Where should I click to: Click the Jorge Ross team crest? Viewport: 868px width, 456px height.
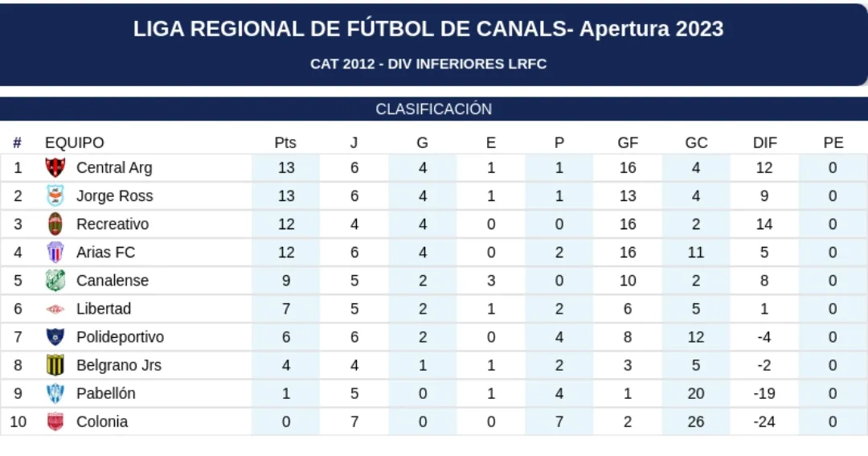[x=55, y=195]
